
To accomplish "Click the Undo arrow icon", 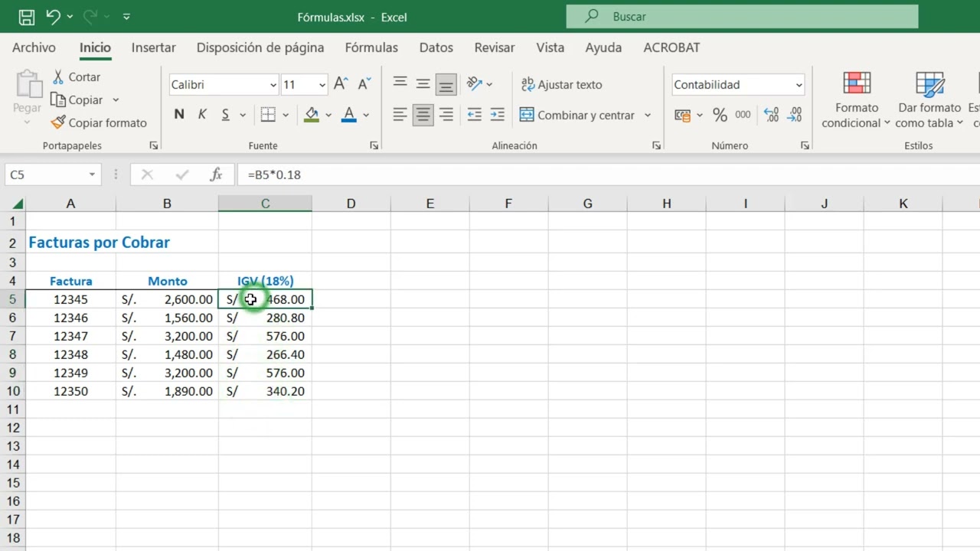I will (x=52, y=16).
